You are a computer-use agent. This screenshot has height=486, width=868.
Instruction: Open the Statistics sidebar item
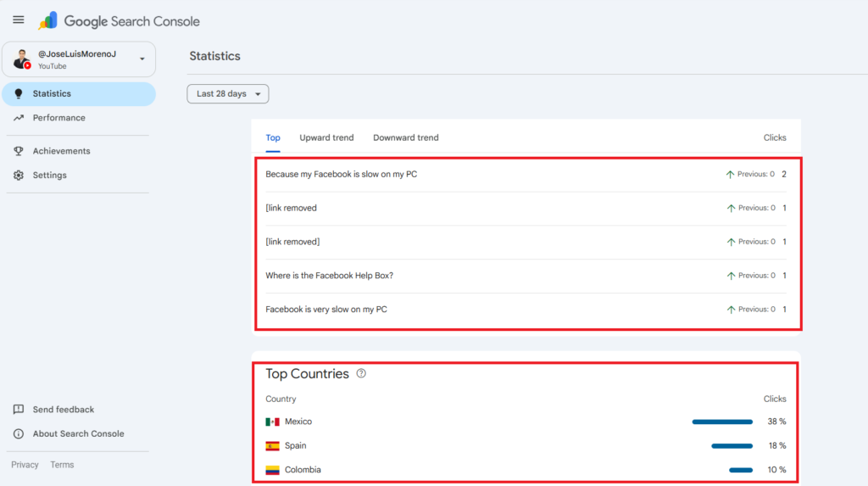pyautogui.click(x=79, y=93)
